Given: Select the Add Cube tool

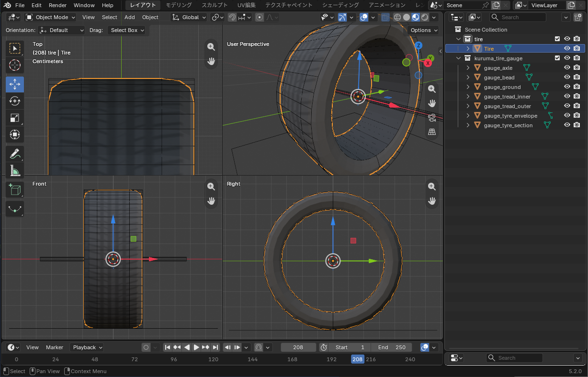Looking at the screenshot, I should pos(15,189).
